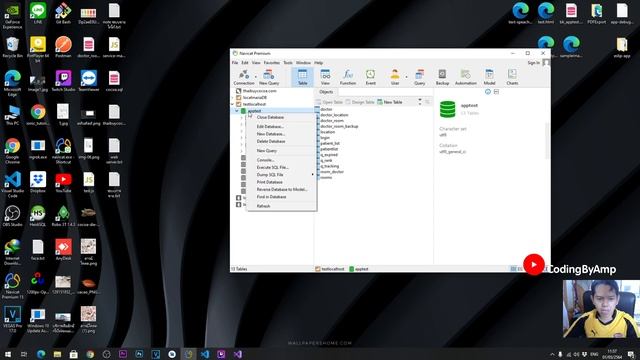
Task: Click the New Query toolbar icon
Action: (x=269, y=77)
